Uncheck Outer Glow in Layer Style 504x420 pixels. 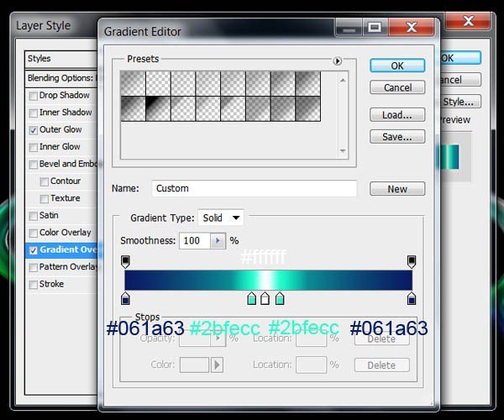coord(33,130)
